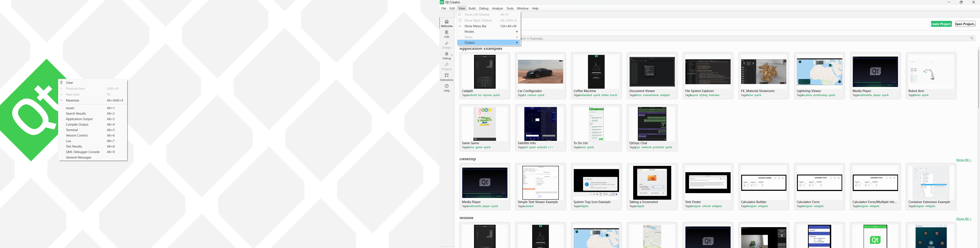Viewport: 980px width, 248px height.
Task: Click the examples list vertical scrollbar
Action: (x=978, y=79)
